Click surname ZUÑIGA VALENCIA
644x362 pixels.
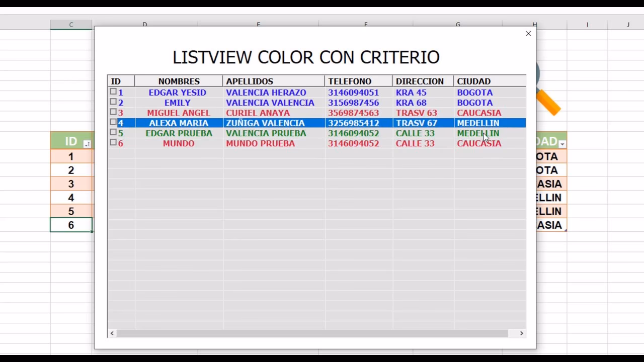click(266, 123)
